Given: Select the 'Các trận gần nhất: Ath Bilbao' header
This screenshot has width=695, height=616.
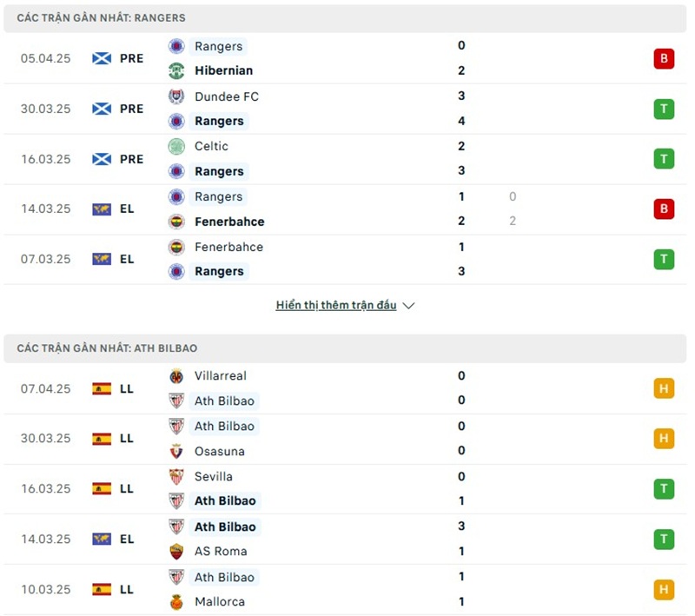Looking at the screenshot, I should coord(107,348).
